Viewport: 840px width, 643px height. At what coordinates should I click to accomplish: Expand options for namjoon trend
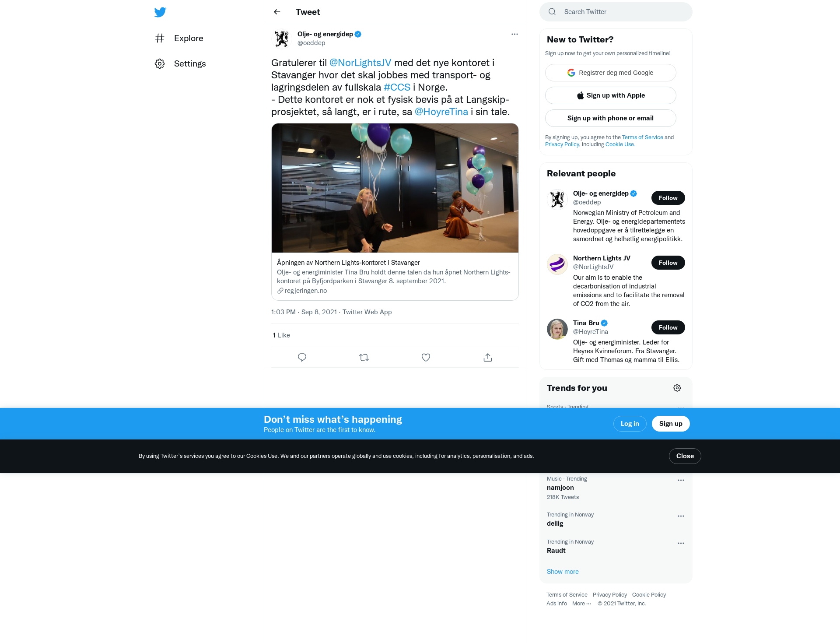pyautogui.click(x=681, y=480)
